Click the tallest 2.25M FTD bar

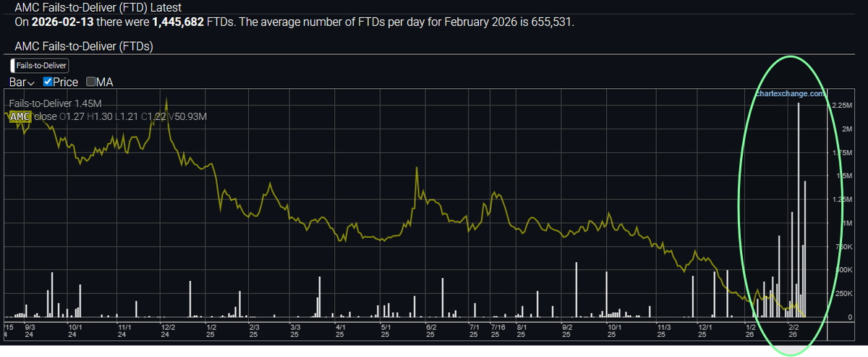coord(799,210)
